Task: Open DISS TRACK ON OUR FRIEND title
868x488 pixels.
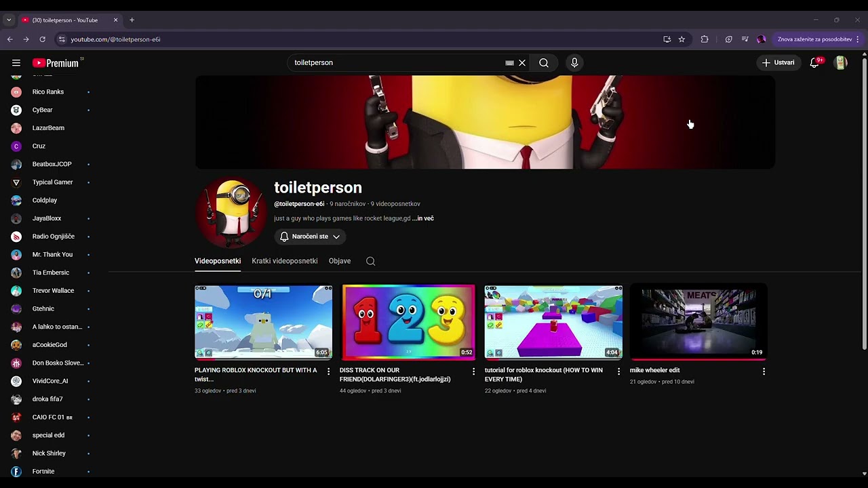Action: click(x=395, y=375)
